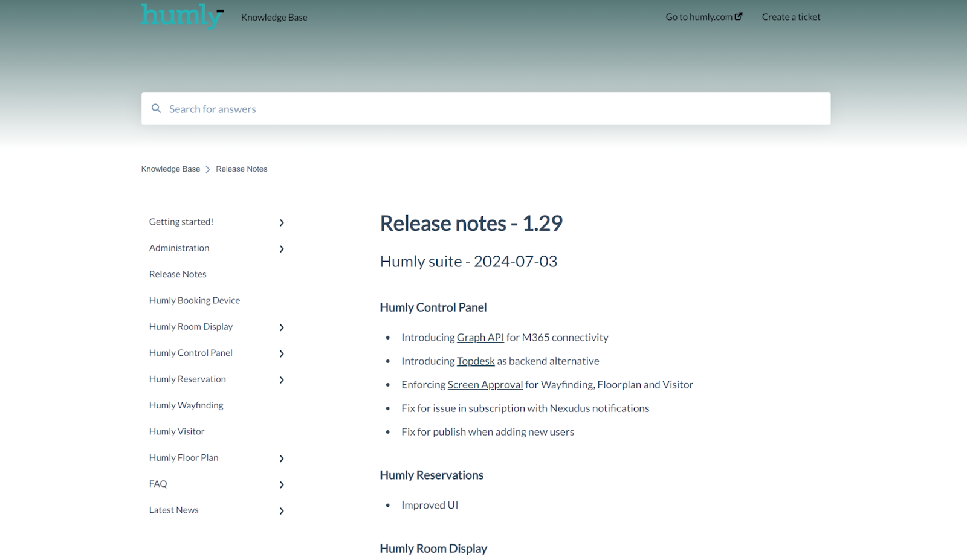
Task: Open Humly Wayfinding sidebar item
Action: tap(186, 405)
